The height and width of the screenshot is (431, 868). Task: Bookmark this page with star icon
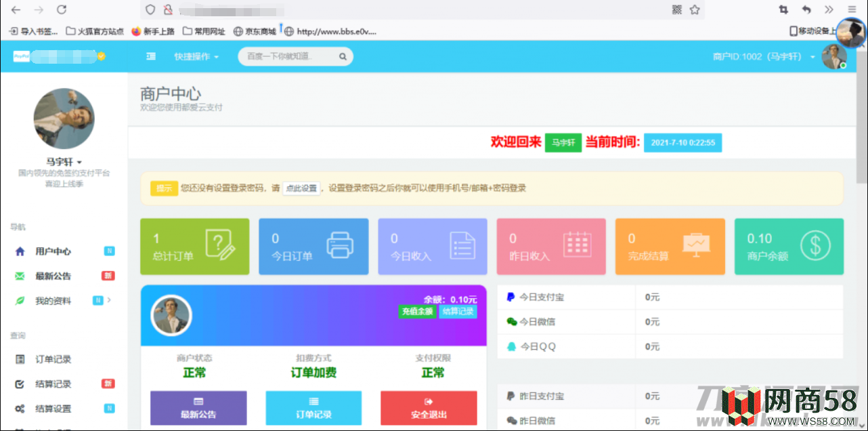(695, 9)
